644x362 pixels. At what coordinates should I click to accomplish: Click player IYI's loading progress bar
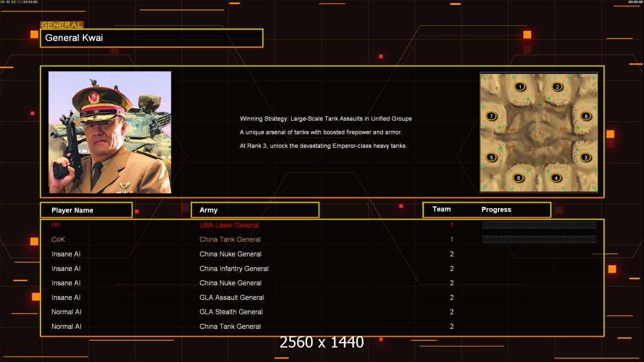coord(539,225)
